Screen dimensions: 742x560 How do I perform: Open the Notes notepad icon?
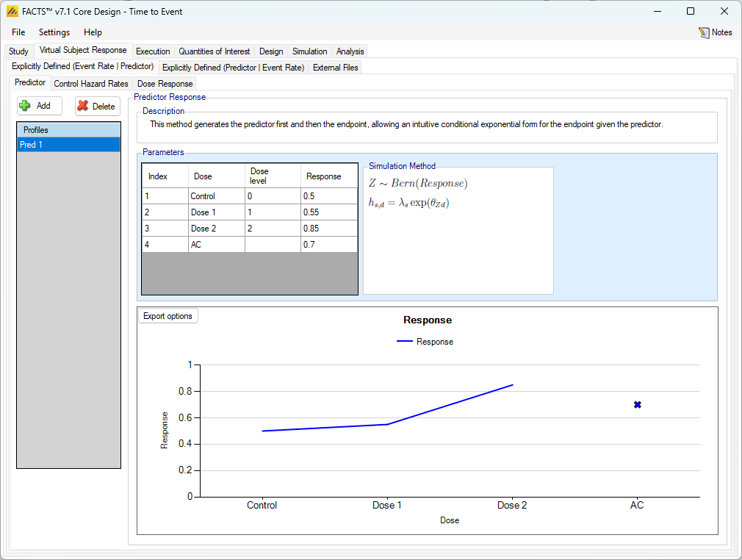(704, 32)
